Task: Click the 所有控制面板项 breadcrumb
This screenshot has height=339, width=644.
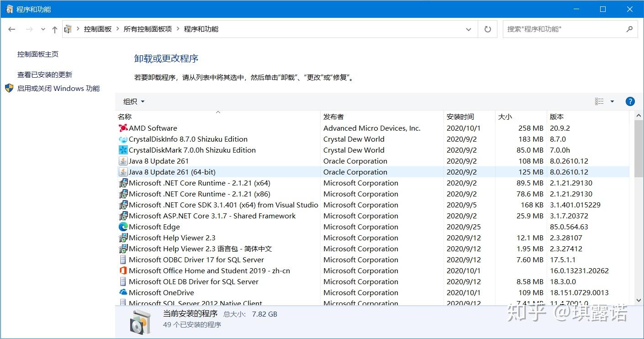Action: [148, 29]
